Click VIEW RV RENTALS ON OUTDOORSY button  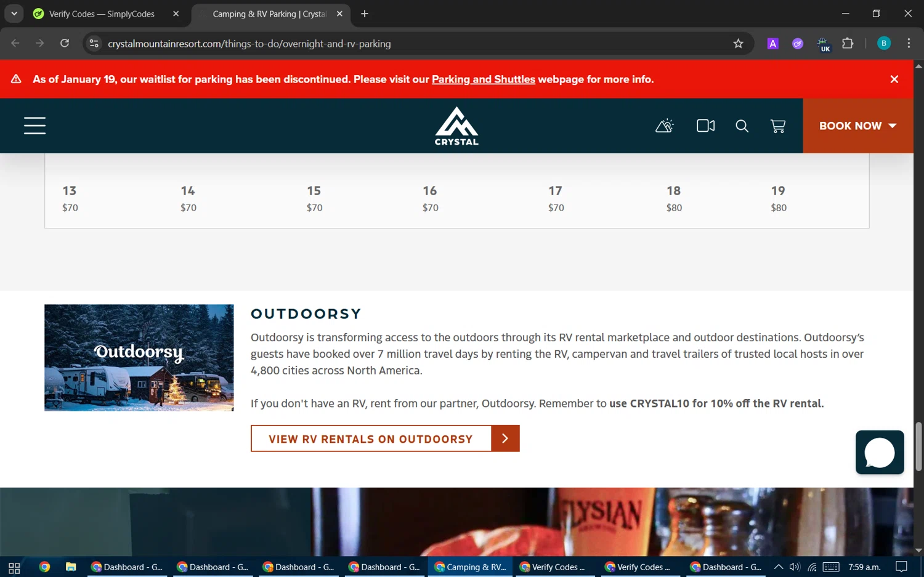pyautogui.click(x=385, y=438)
